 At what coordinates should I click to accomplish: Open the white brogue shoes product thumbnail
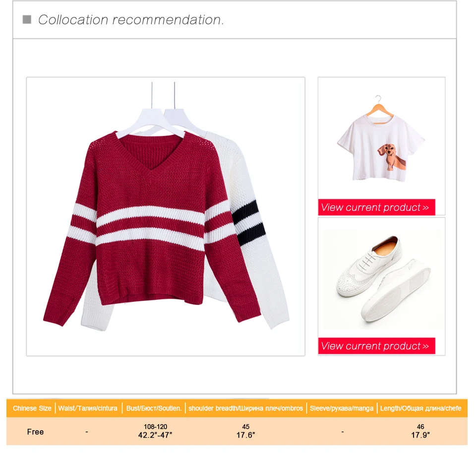click(x=381, y=278)
